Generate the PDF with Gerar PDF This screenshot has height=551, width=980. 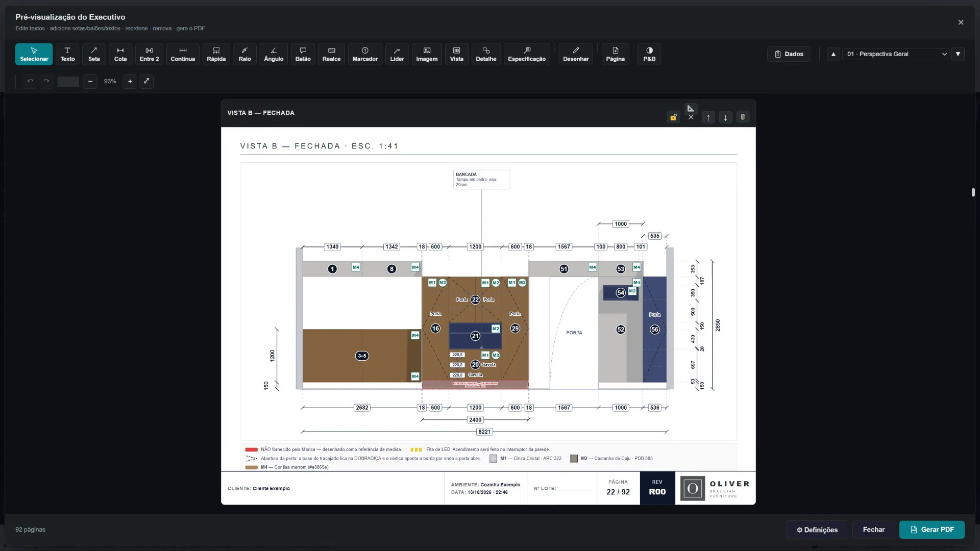pyautogui.click(x=932, y=530)
